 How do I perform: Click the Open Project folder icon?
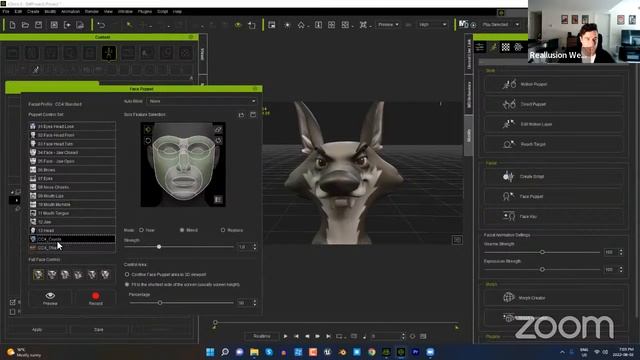tap(25, 25)
